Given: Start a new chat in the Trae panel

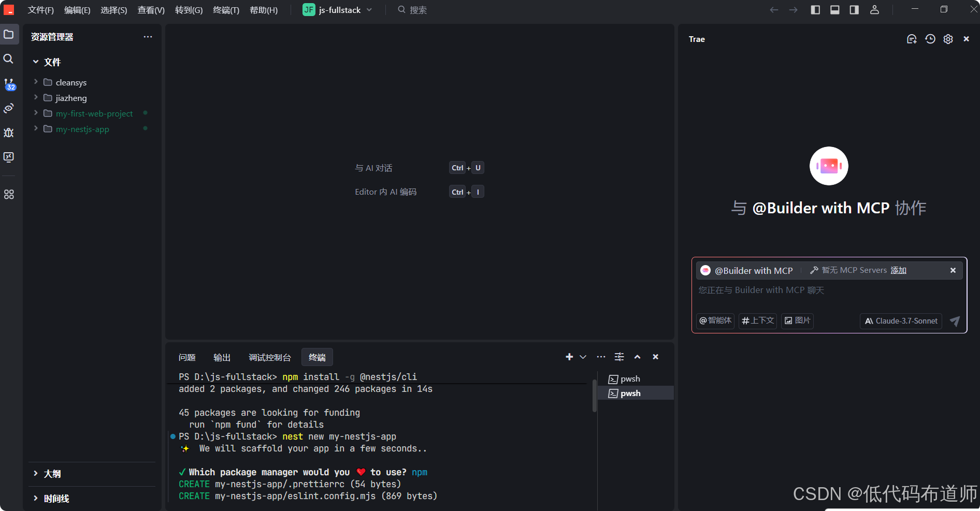Looking at the screenshot, I should [x=912, y=39].
